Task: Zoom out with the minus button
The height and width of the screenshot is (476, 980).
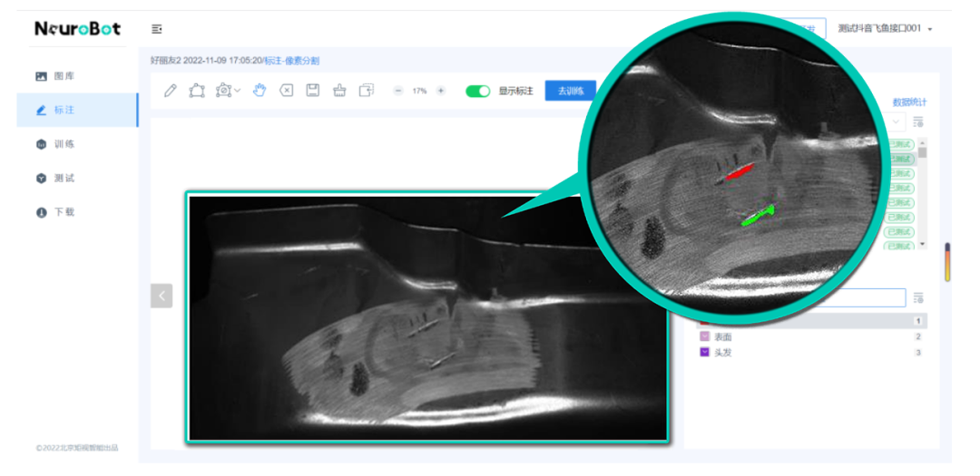Action: [398, 91]
